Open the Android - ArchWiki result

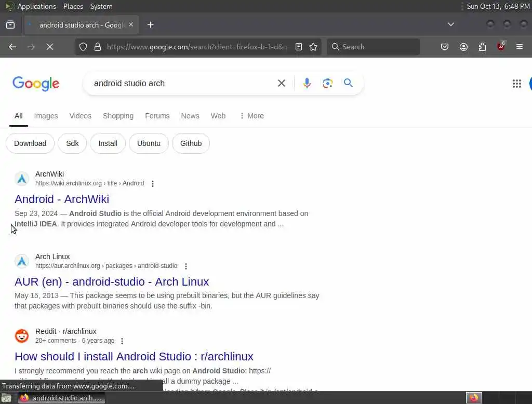pos(62,199)
